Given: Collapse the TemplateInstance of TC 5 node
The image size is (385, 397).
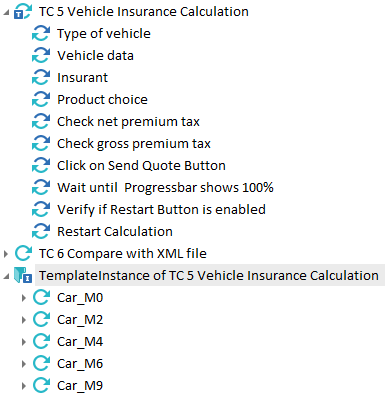Looking at the screenshot, I should [x=6, y=276].
